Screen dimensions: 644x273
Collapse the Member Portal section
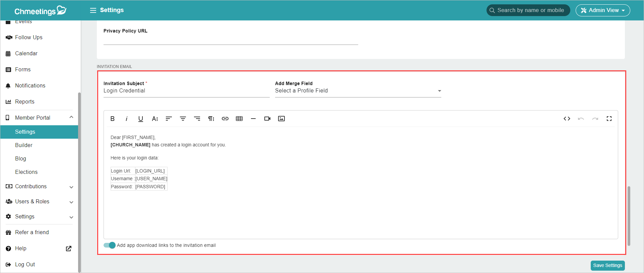coord(71,117)
